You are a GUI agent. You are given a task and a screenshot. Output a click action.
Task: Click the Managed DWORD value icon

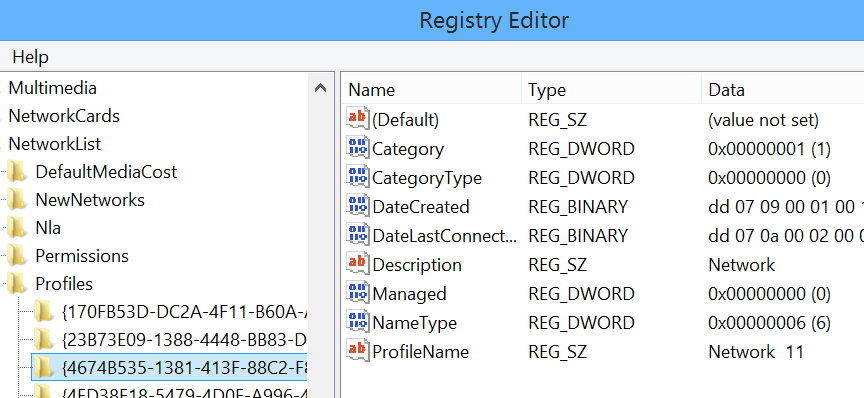tap(358, 293)
